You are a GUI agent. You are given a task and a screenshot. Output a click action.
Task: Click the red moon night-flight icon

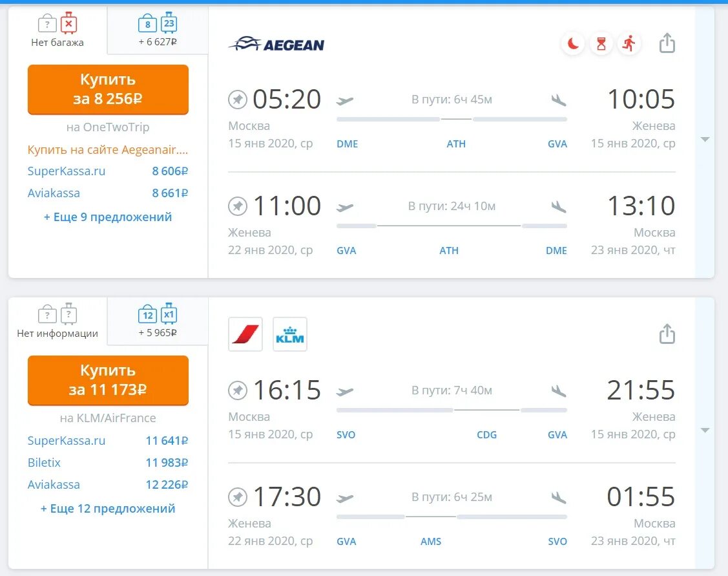572,44
